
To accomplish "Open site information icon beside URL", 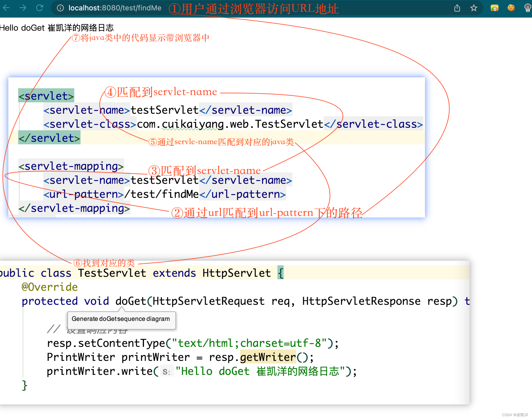I will pyautogui.click(x=60, y=8).
